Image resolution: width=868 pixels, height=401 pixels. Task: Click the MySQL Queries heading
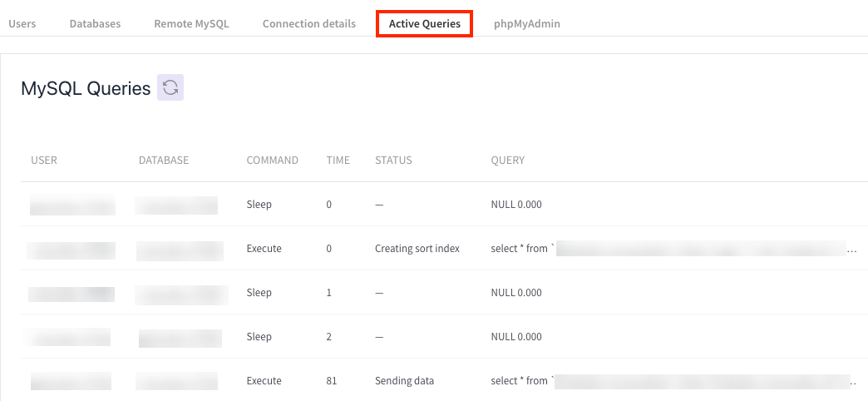[86, 88]
